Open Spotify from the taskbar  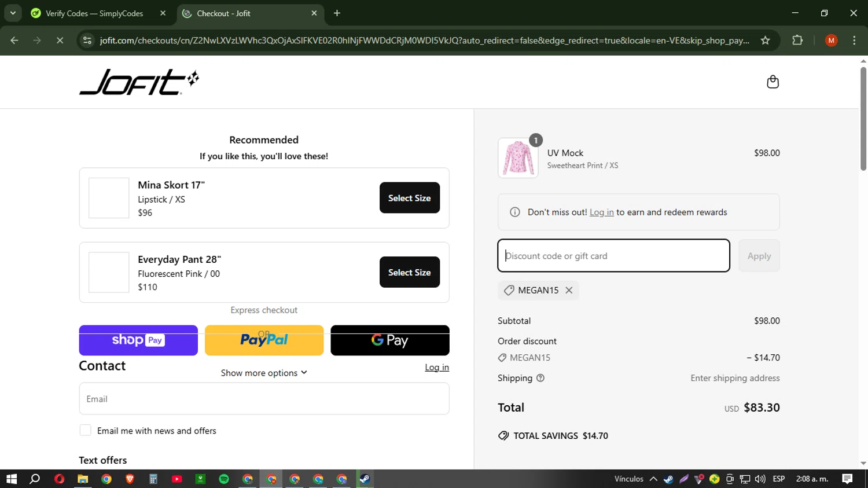(x=224, y=479)
